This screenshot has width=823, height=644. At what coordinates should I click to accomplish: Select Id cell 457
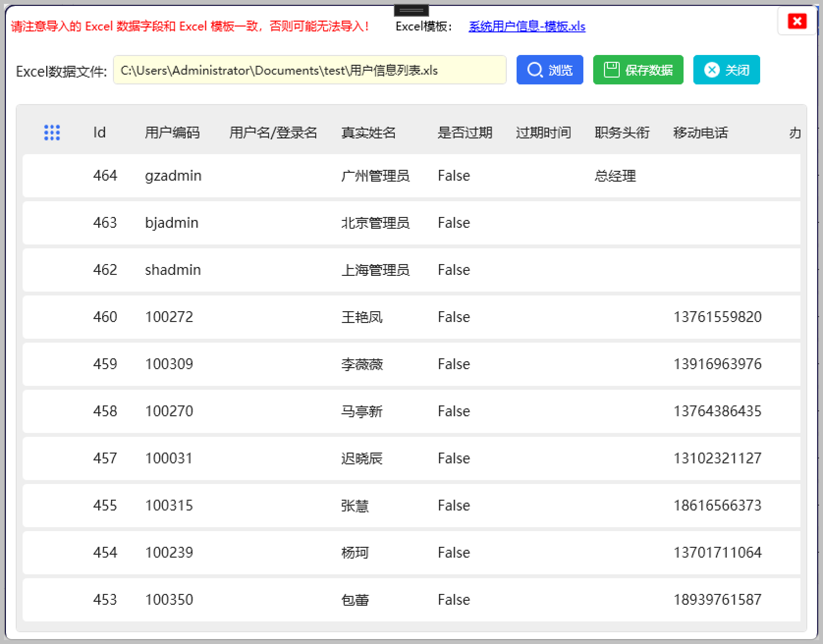[105, 458]
